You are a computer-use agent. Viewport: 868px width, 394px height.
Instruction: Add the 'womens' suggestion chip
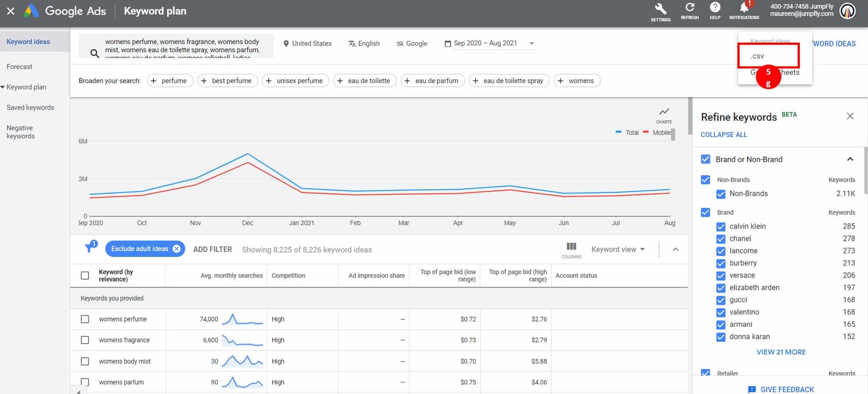click(x=577, y=81)
